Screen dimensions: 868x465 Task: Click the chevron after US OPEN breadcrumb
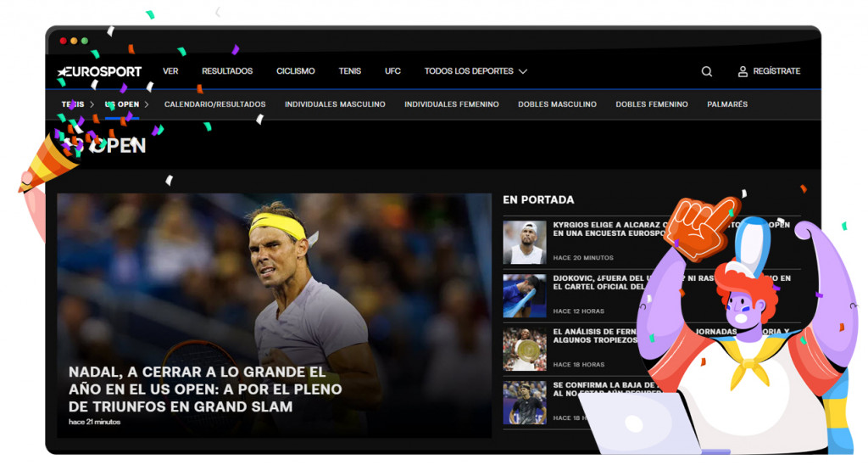[x=146, y=104]
